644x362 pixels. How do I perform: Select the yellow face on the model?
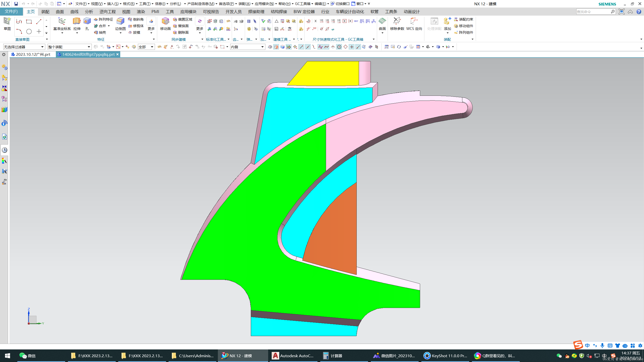(327, 73)
